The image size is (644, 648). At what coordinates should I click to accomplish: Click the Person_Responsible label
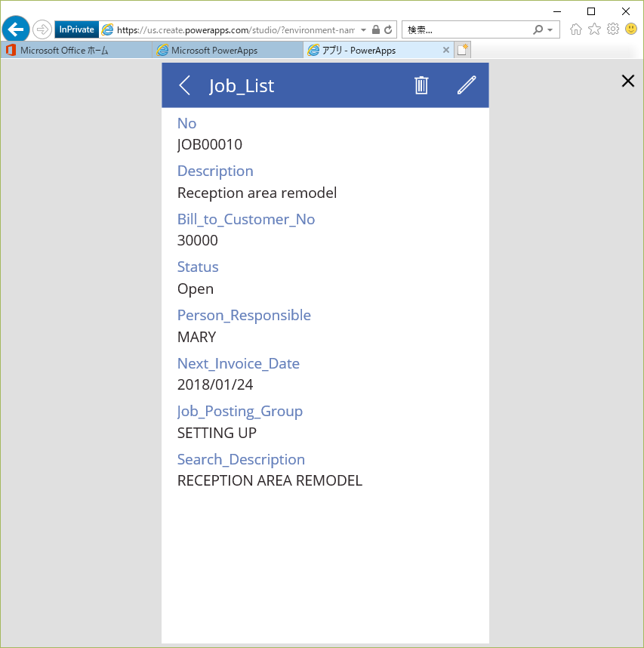tap(244, 316)
